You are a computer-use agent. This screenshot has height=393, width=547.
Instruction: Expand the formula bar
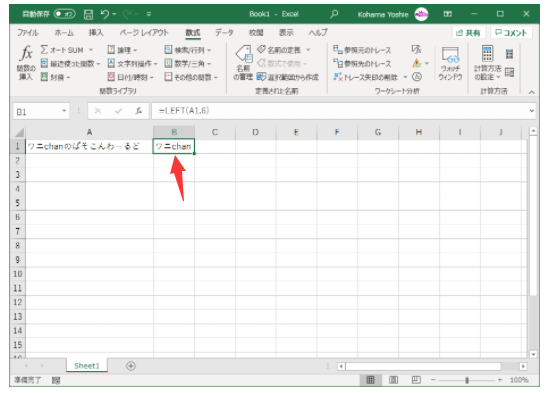point(531,111)
